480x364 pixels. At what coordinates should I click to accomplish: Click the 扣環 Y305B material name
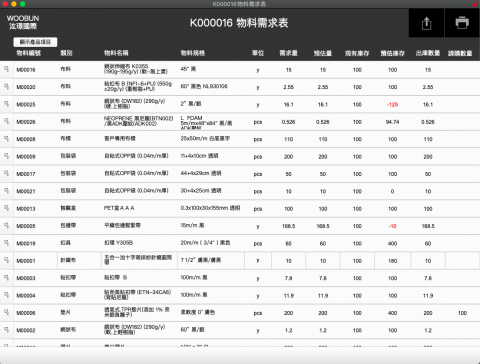118,243
